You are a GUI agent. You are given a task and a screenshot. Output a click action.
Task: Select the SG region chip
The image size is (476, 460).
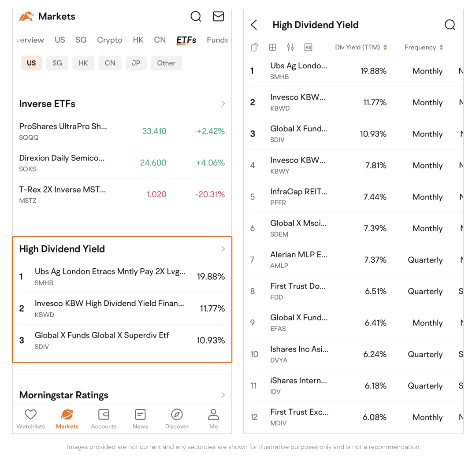pos(57,63)
